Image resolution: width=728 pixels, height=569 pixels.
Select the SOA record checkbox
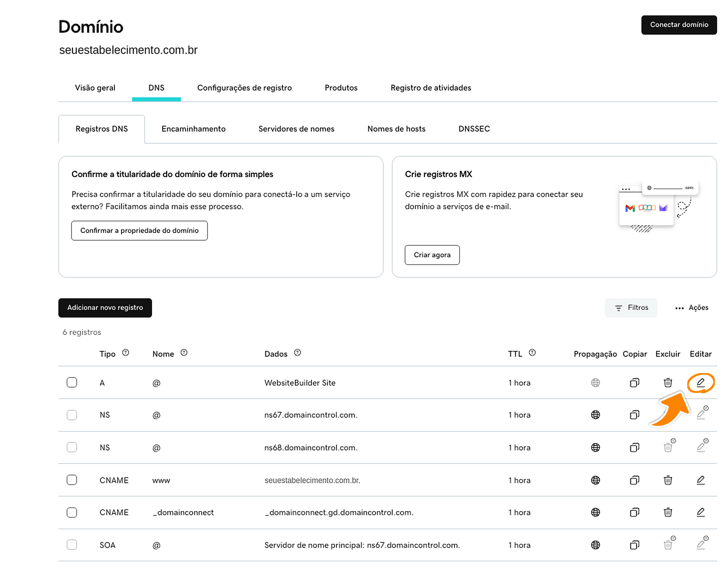coord(72,545)
